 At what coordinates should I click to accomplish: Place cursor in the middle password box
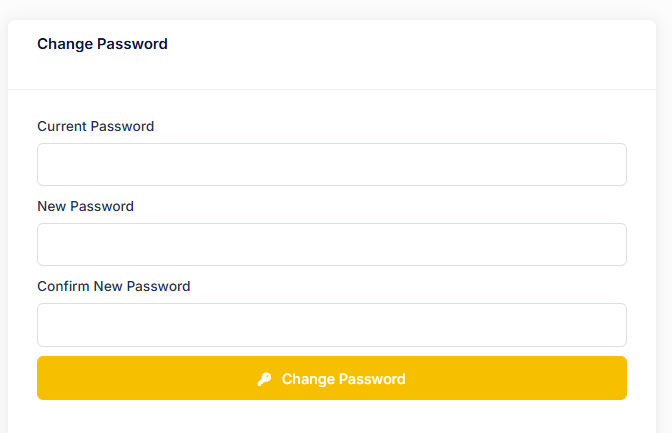(331, 244)
